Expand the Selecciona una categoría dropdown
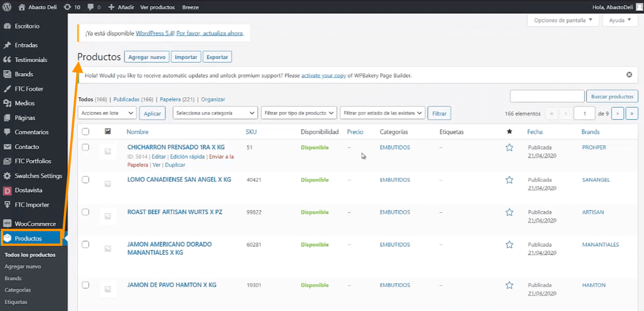Image resolution: width=644 pixels, height=311 pixels. [x=215, y=113]
